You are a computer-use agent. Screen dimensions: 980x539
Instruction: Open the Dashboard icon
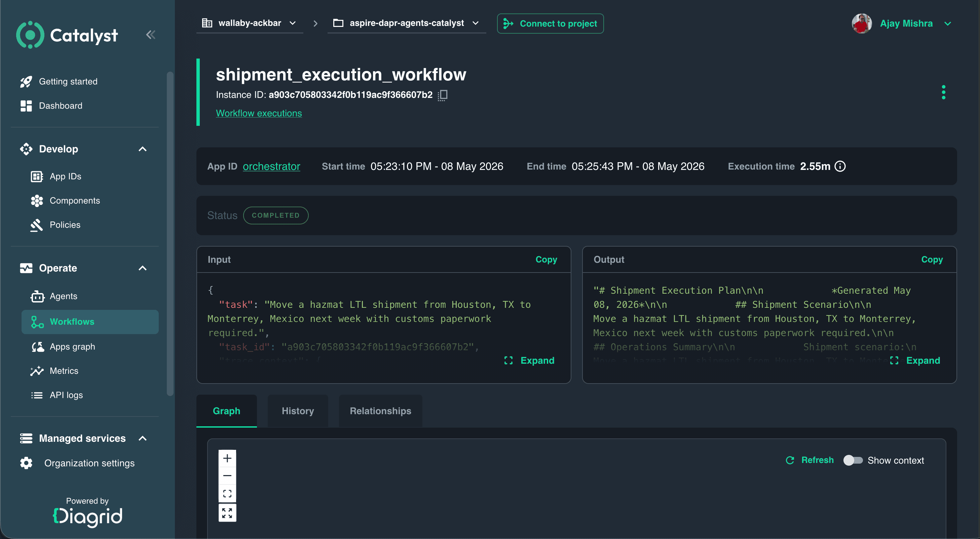tap(26, 106)
